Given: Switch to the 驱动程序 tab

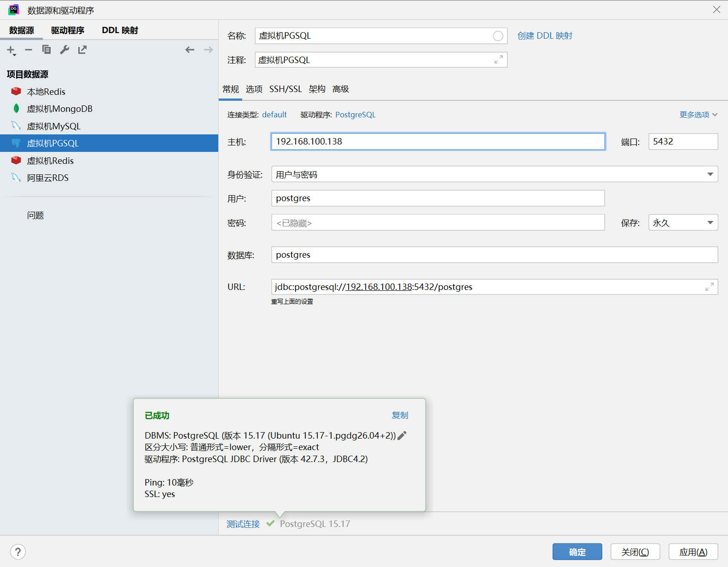Looking at the screenshot, I should 68,30.
